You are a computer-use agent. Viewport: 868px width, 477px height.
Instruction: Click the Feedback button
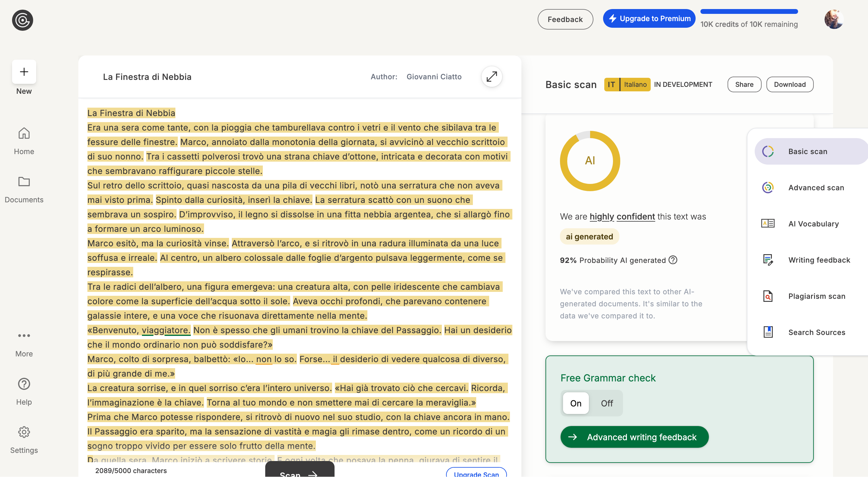tap(565, 19)
